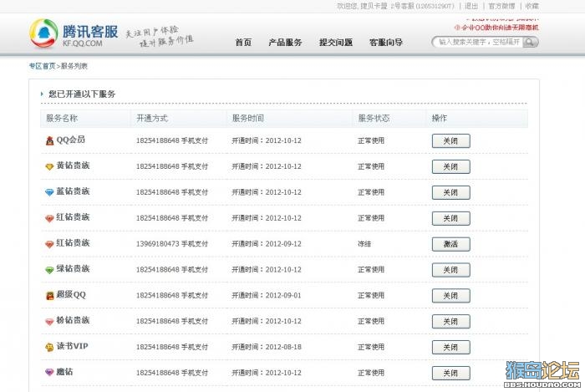Click the 服务列表 breadcrumb text
585x392 pixels.
pyautogui.click(x=74, y=66)
